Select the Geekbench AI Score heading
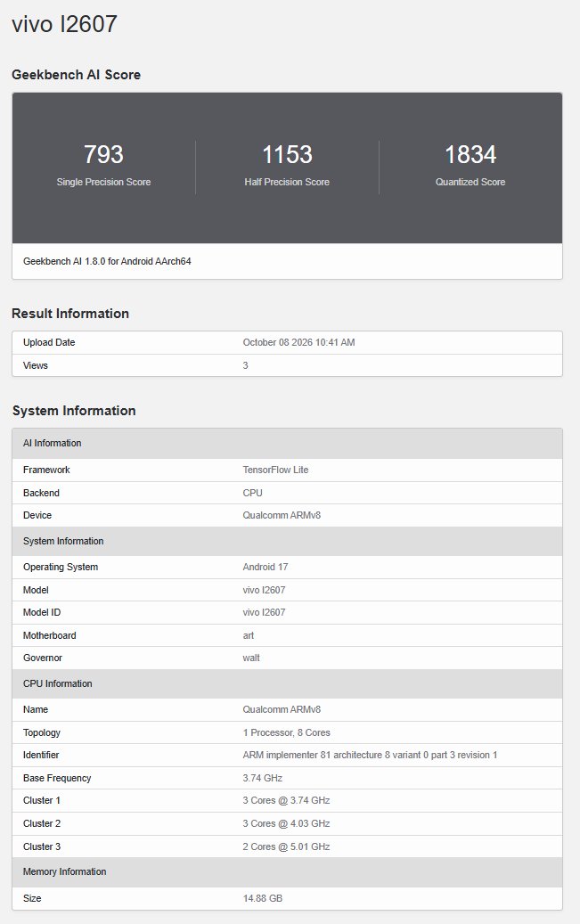Image resolution: width=580 pixels, height=924 pixels. (76, 75)
